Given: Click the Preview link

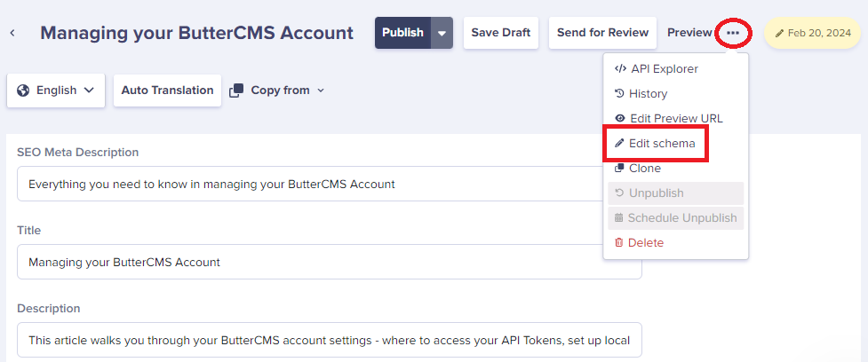Looking at the screenshot, I should pos(689,33).
